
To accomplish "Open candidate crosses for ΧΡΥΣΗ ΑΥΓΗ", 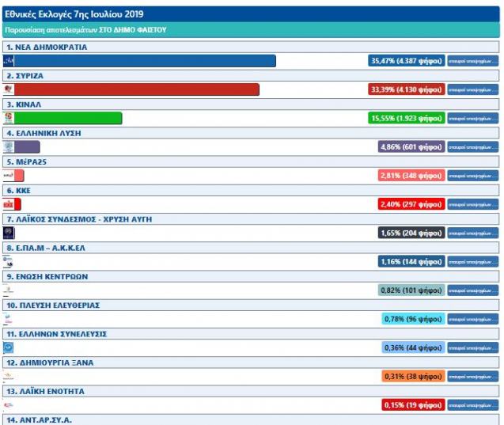I will click(473, 233).
